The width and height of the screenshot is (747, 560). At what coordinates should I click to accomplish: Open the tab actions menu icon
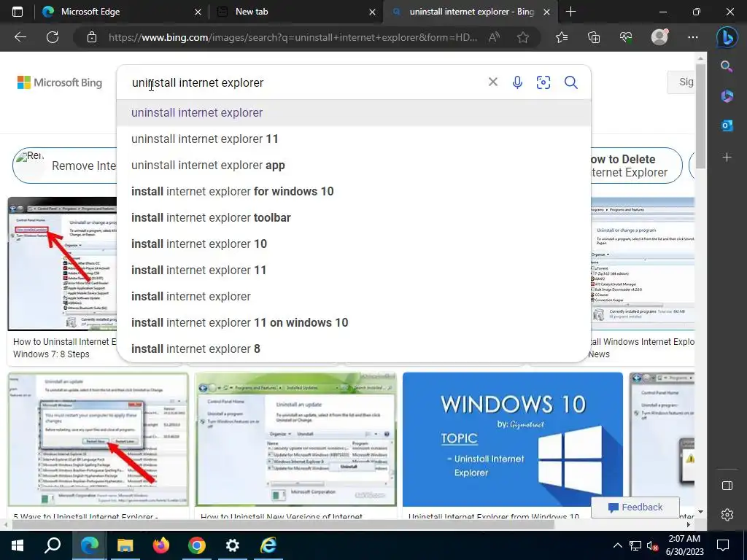(18, 12)
